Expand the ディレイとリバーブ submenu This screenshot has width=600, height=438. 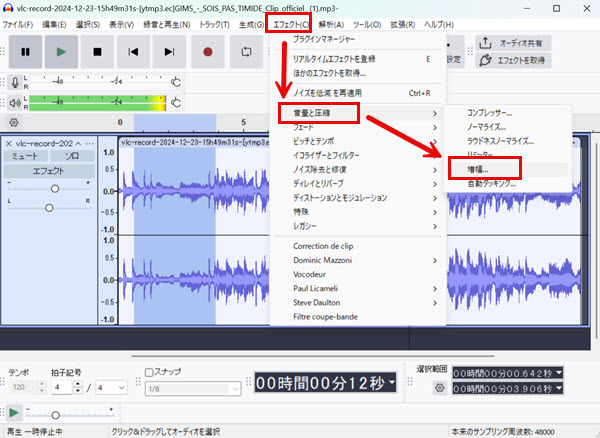[357, 184]
